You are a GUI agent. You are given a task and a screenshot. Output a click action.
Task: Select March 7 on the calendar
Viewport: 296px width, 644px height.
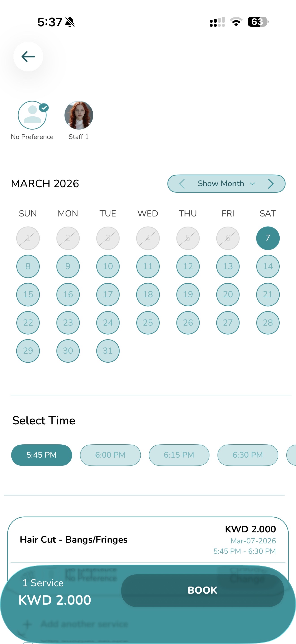point(268,238)
